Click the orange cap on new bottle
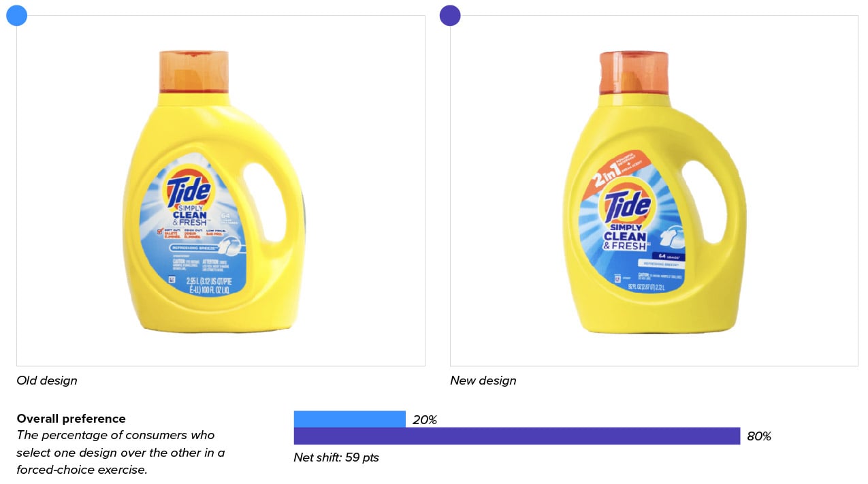This screenshot has height=484, width=868. (634, 71)
